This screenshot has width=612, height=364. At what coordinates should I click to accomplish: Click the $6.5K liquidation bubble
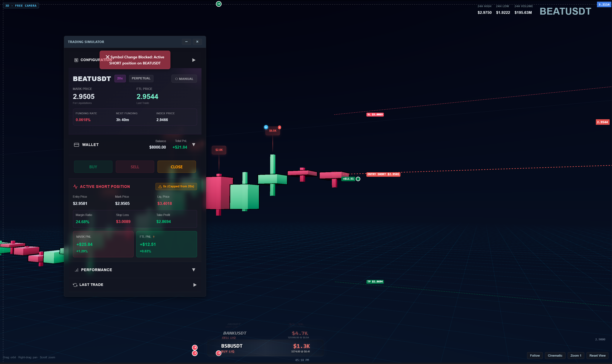tap(273, 131)
